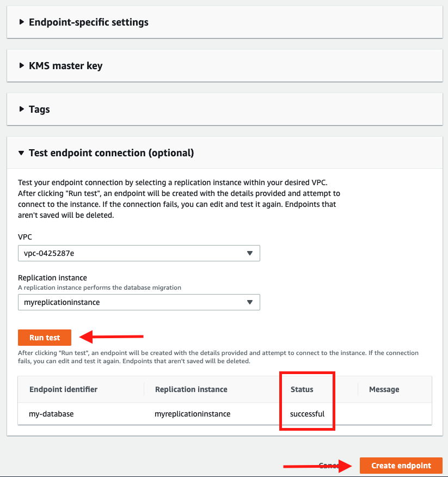This screenshot has height=477, width=448.
Task: Expand the KMS master key section
Action: (x=65, y=66)
